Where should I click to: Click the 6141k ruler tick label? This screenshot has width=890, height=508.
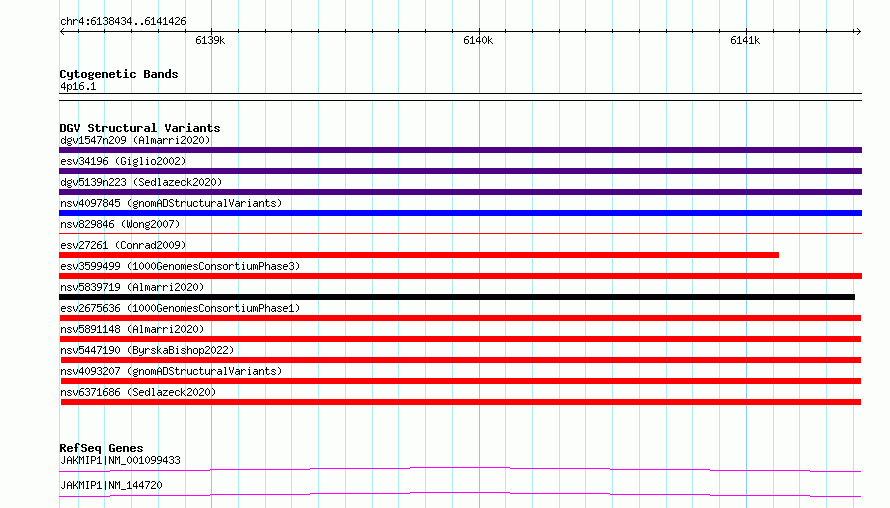click(x=745, y=40)
